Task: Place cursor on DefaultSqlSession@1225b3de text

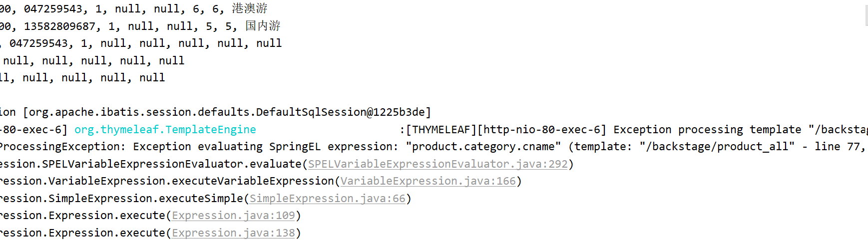Action: pos(341,112)
